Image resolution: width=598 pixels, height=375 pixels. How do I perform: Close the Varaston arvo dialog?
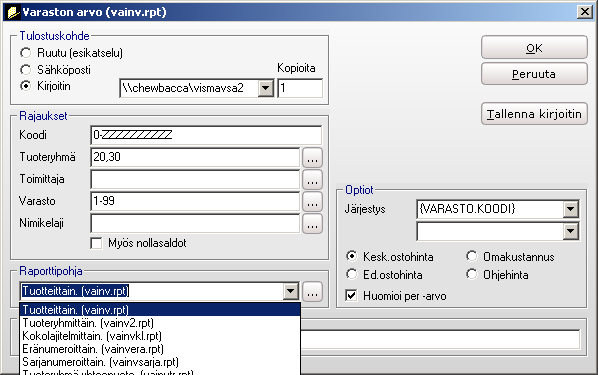[x=585, y=12]
